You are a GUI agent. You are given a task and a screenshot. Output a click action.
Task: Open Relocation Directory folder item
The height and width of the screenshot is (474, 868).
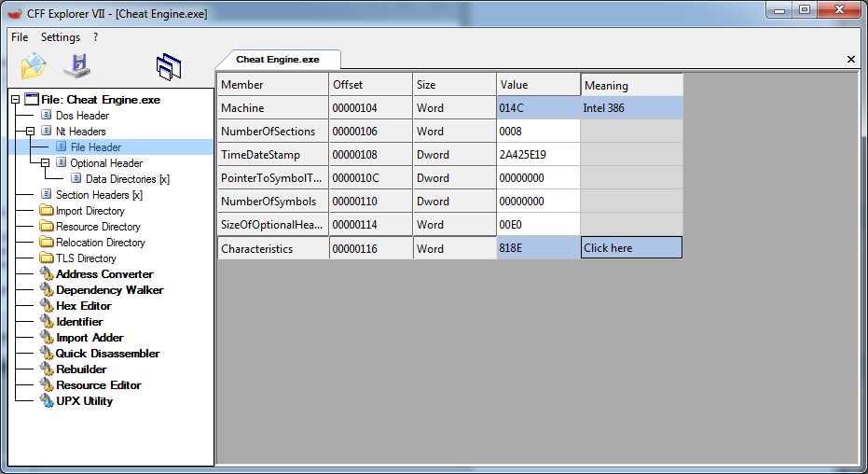[100, 243]
